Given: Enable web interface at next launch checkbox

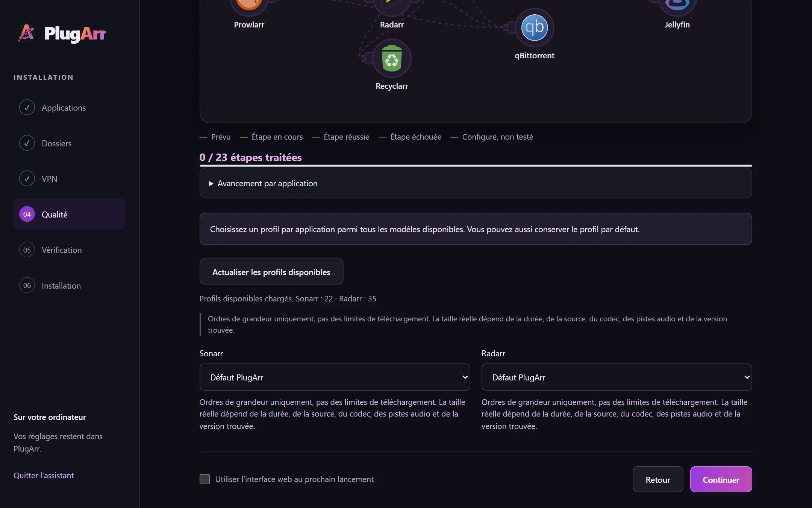Looking at the screenshot, I should (x=205, y=479).
